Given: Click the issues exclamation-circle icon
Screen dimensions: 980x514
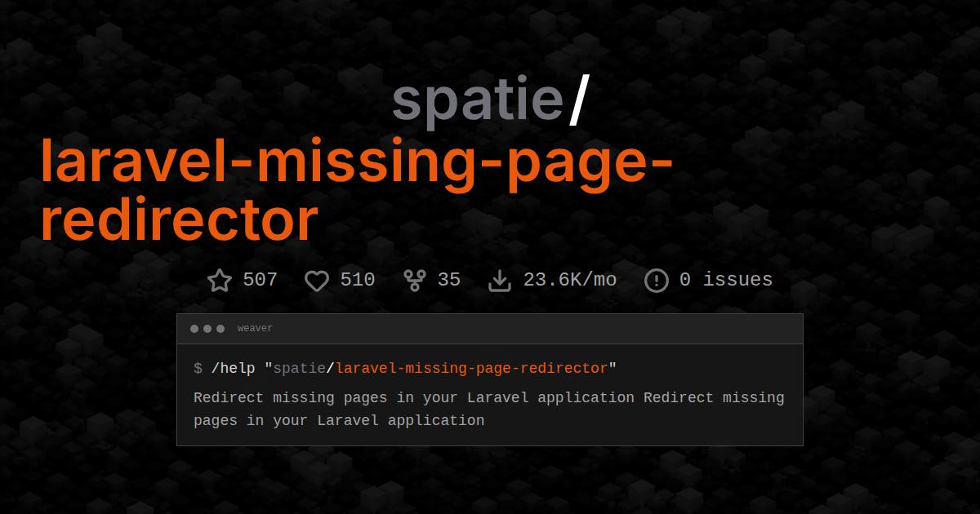Looking at the screenshot, I should point(657,281).
